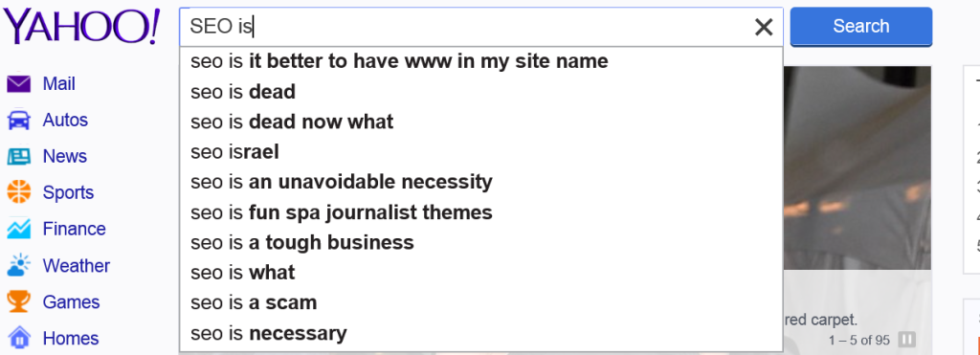Image resolution: width=980 pixels, height=355 pixels.
Task: Click the blue Search button
Action: (x=860, y=26)
